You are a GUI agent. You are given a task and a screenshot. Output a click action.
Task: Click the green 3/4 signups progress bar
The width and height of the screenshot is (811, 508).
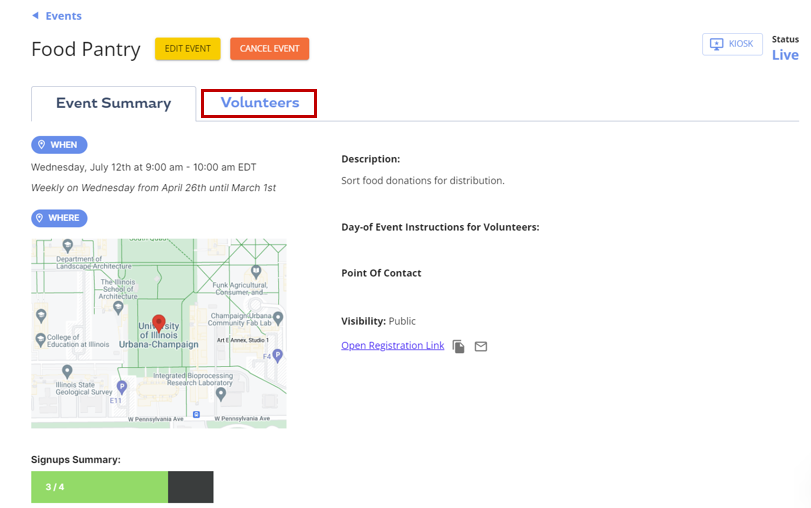click(x=99, y=487)
